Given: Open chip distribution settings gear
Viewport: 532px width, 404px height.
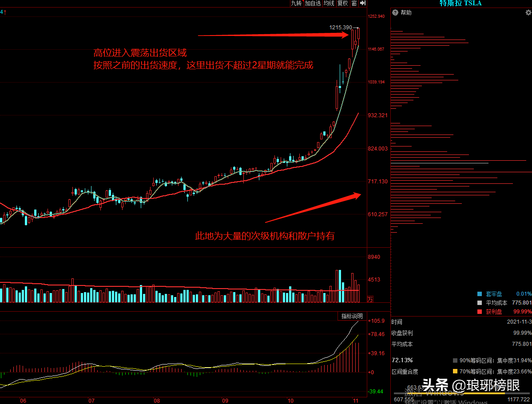Looking at the screenshot, I should 528,12.
